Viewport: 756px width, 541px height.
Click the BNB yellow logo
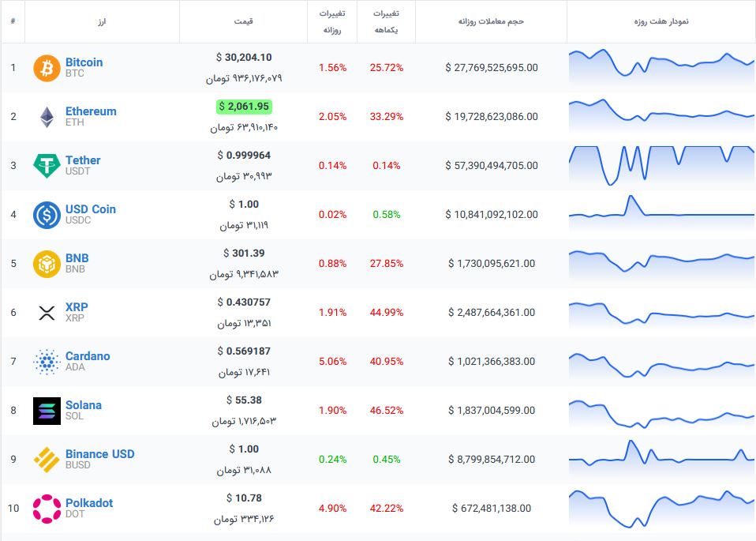tap(47, 264)
